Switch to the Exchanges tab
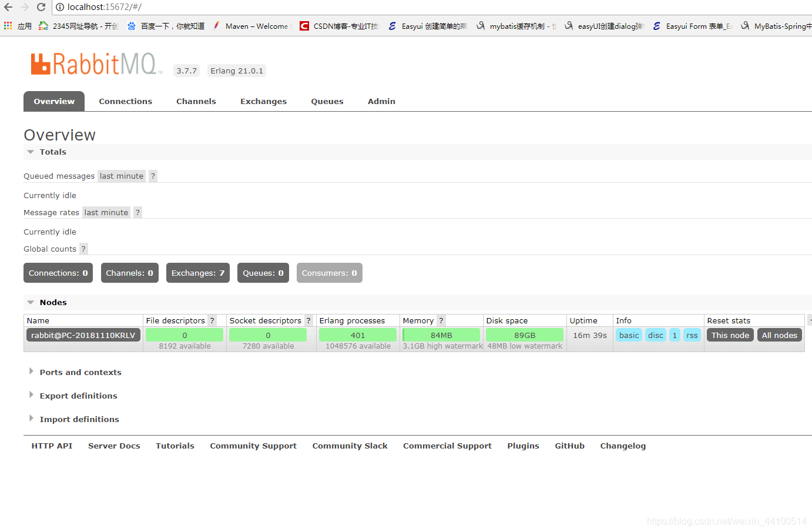The image size is (812, 532). pos(264,101)
